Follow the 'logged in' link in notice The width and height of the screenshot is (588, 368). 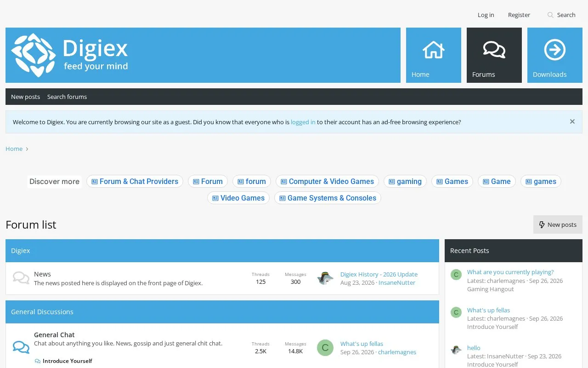point(303,122)
